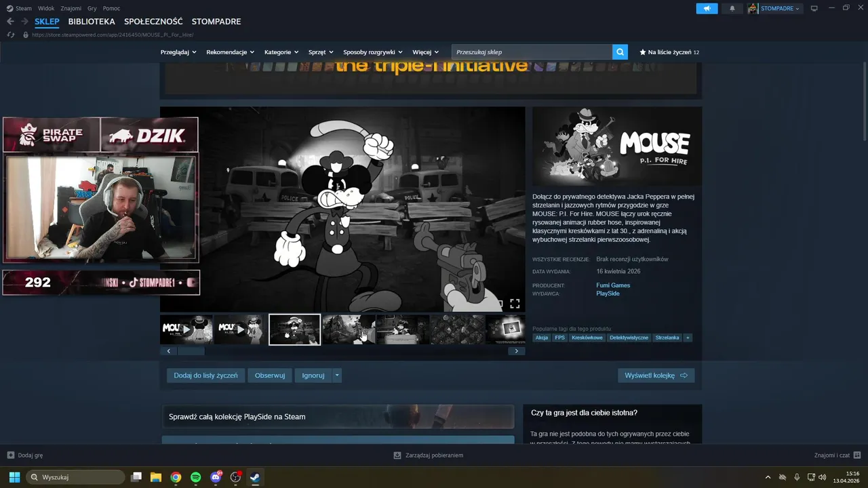Viewport: 868px width, 488px height.
Task: Click the Kreskówkowe tag
Action: [587, 338]
